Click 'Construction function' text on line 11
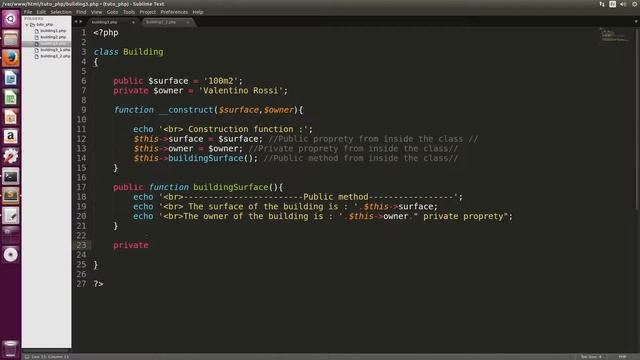 point(241,129)
